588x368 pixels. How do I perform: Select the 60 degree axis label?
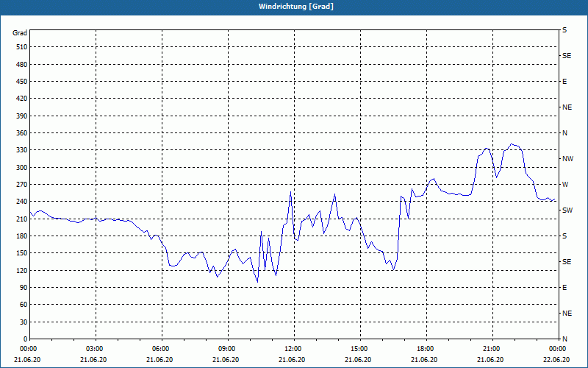click(x=24, y=305)
